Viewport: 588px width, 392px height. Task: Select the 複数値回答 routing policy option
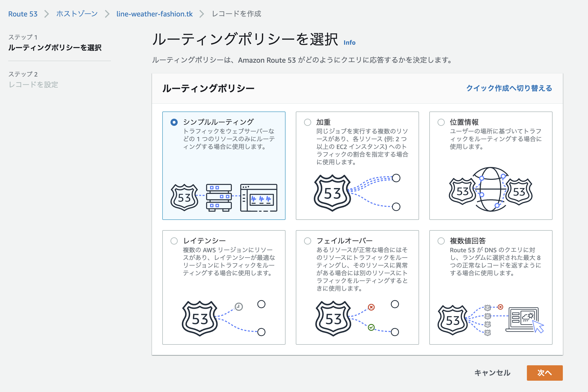point(441,241)
